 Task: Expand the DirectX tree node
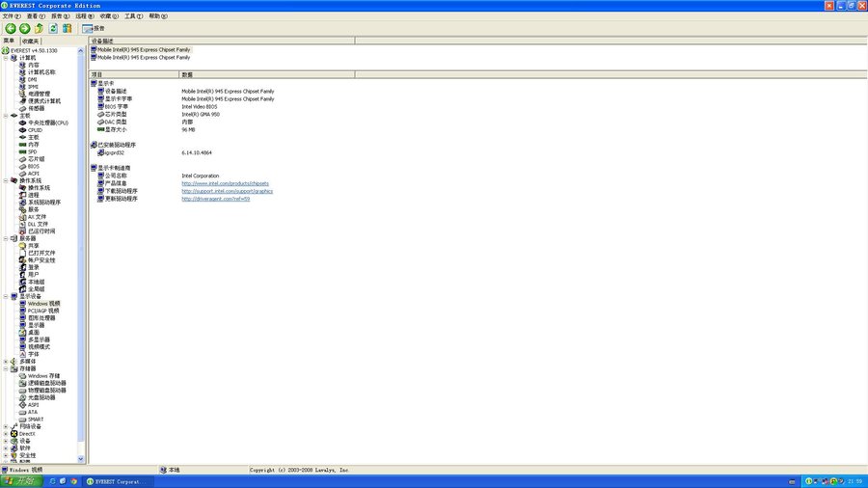tap(5, 434)
